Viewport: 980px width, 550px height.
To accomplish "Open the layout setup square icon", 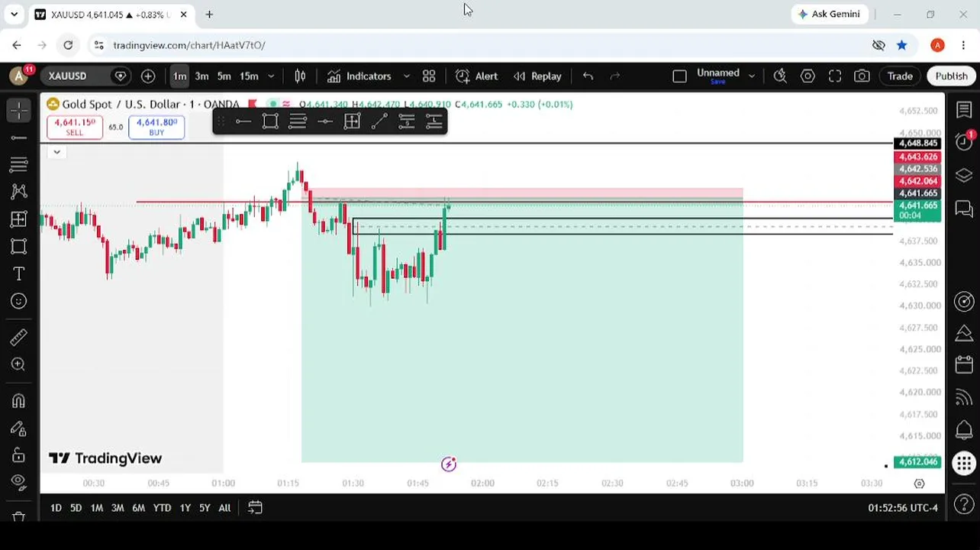I will [x=679, y=76].
